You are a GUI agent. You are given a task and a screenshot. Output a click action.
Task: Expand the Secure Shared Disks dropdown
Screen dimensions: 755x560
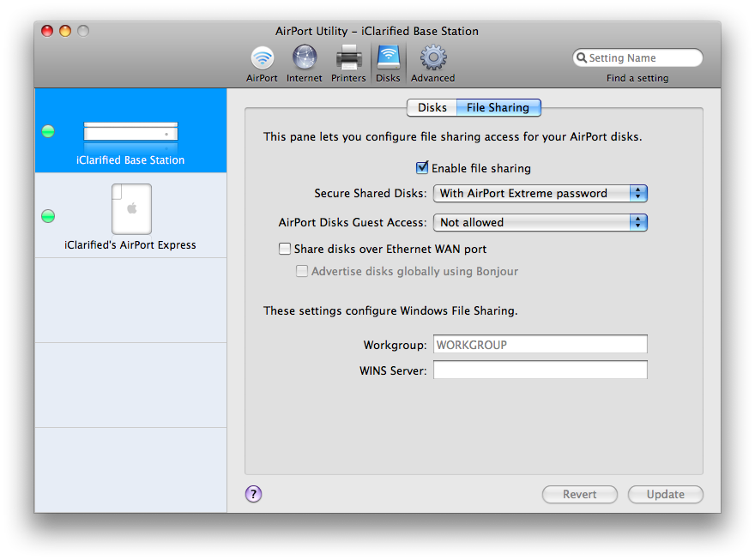[x=540, y=194]
